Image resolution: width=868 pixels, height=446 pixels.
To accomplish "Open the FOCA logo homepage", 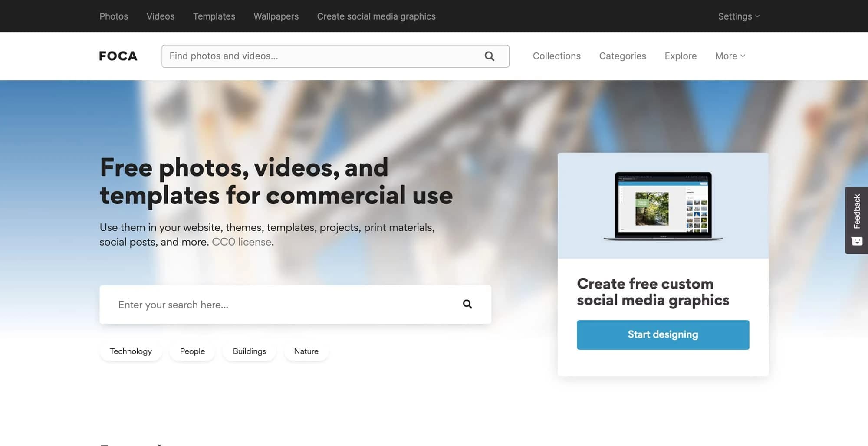I will point(118,56).
